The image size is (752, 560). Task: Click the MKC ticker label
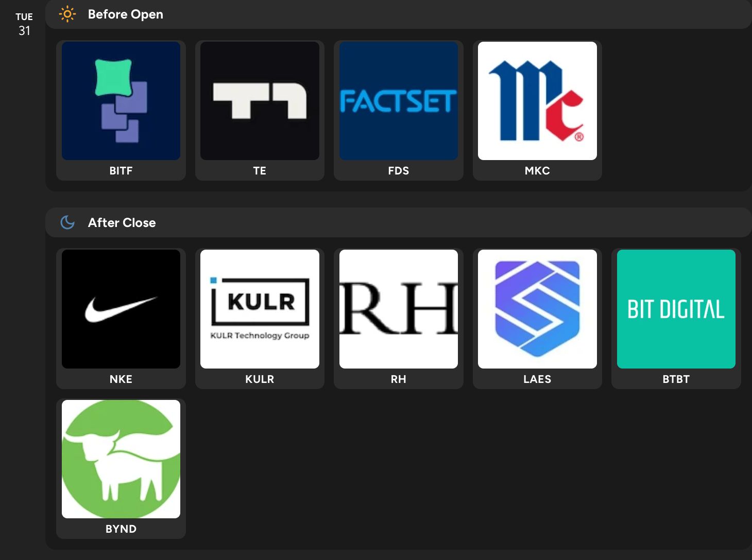coord(537,171)
